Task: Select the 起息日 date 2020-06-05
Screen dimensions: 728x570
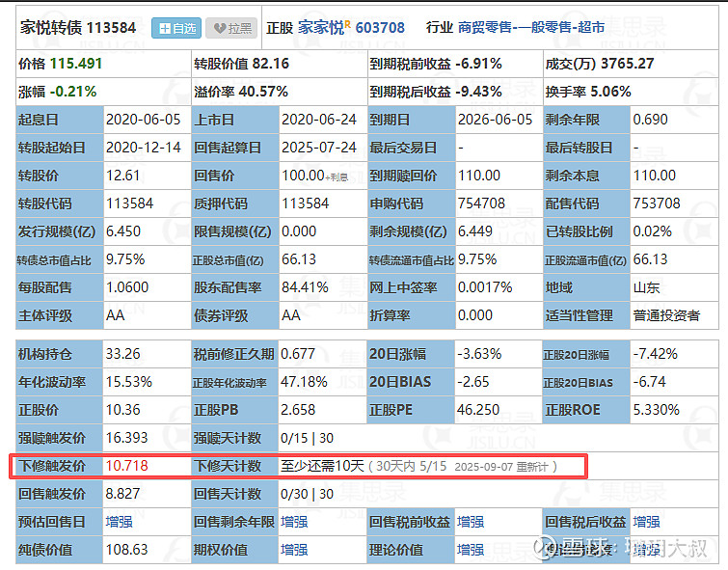Action: click(x=143, y=120)
